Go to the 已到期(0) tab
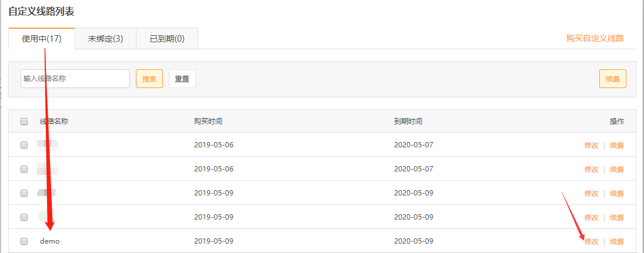This screenshot has width=644, height=253. tap(167, 39)
